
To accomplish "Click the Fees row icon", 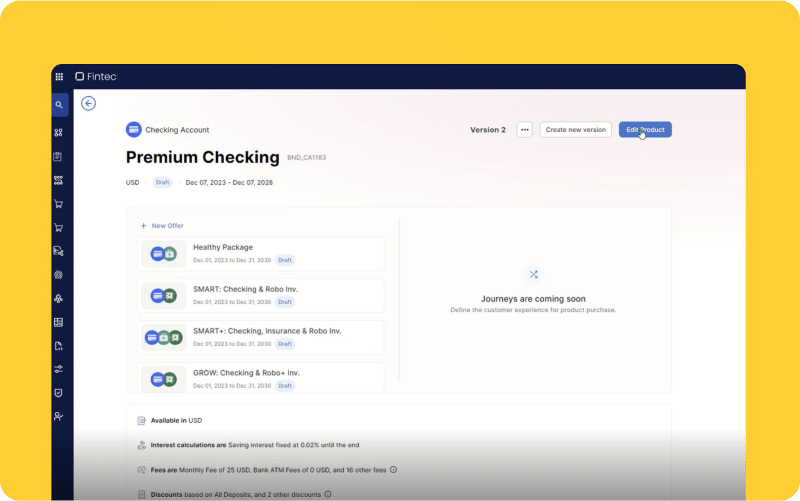I will point(141,470).
